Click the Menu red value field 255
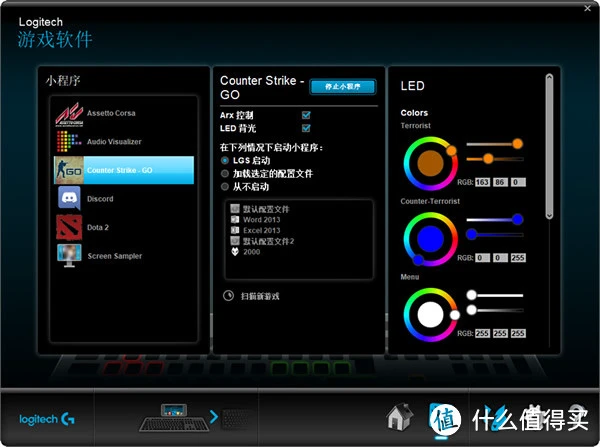This screenshot has width=600, height=447. click(482, 333)
